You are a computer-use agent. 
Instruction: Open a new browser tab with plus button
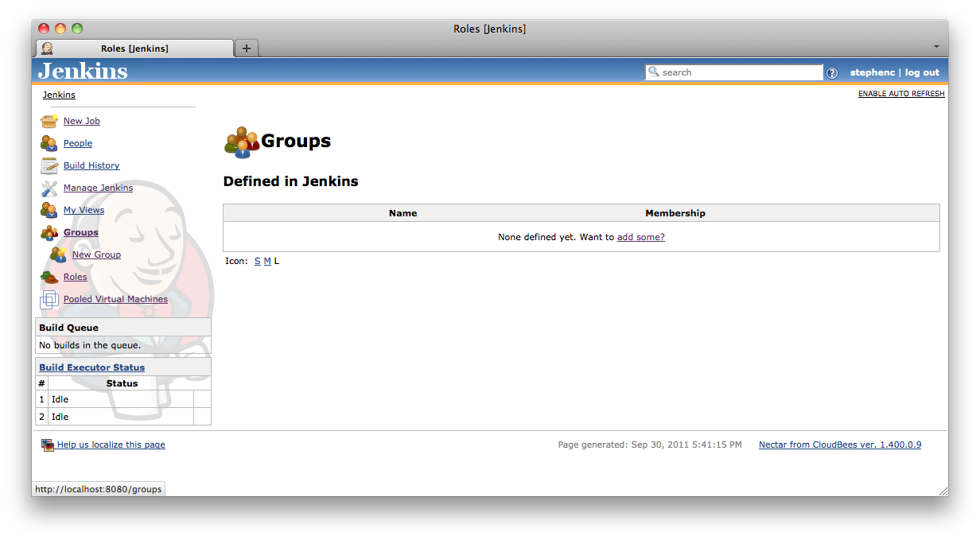click(247, 49)
